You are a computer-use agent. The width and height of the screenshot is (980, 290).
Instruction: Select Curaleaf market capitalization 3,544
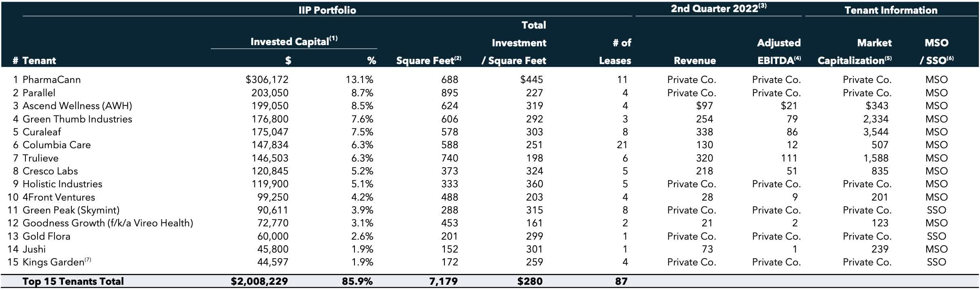click(876, 132)
